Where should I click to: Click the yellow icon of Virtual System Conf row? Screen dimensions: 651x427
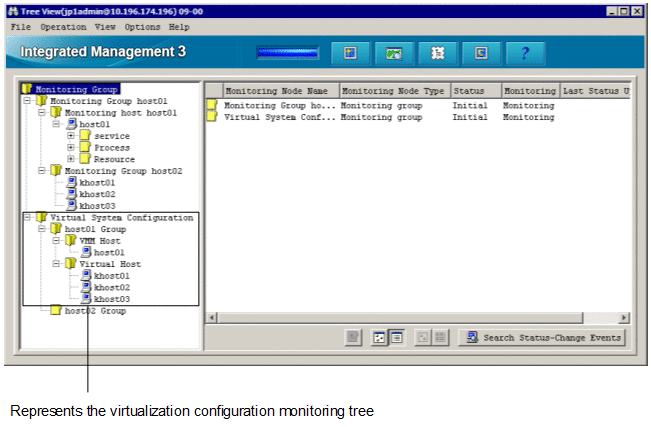211,117
